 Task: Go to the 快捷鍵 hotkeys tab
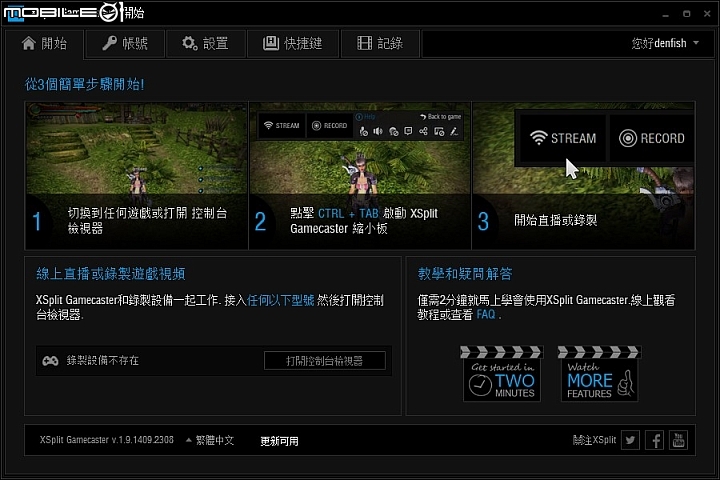[293, 44]
